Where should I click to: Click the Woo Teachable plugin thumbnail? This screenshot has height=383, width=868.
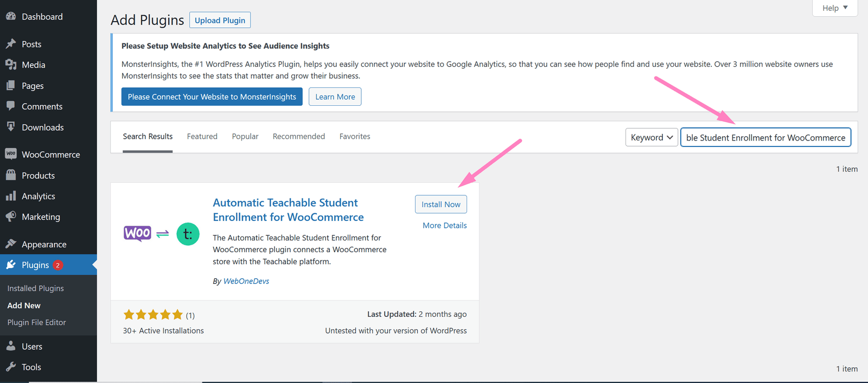162,234
